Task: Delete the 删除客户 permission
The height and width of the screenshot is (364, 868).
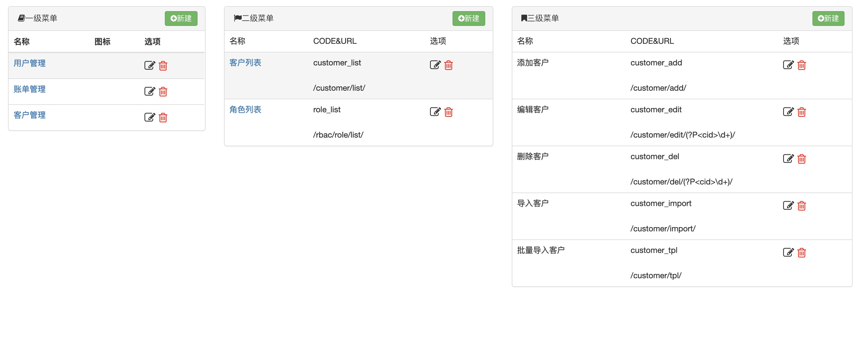Action: pos(802,158)
